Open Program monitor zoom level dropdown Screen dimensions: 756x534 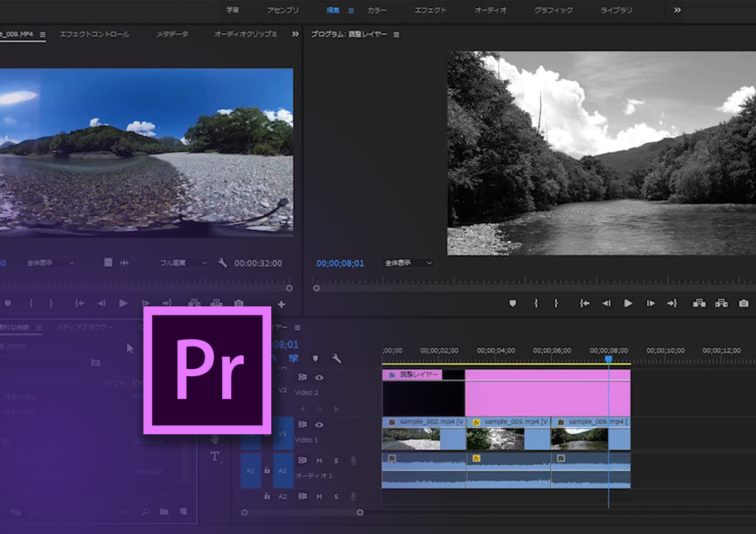click(408, 263)
